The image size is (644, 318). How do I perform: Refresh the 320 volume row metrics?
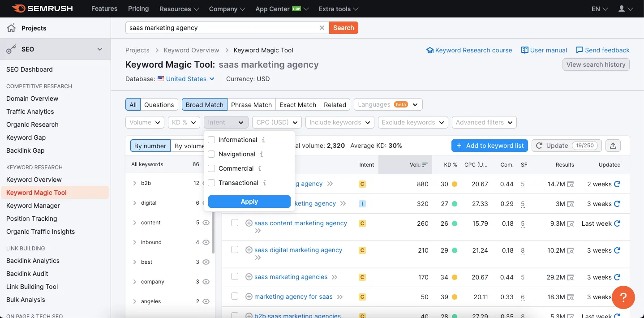point(617,203)
